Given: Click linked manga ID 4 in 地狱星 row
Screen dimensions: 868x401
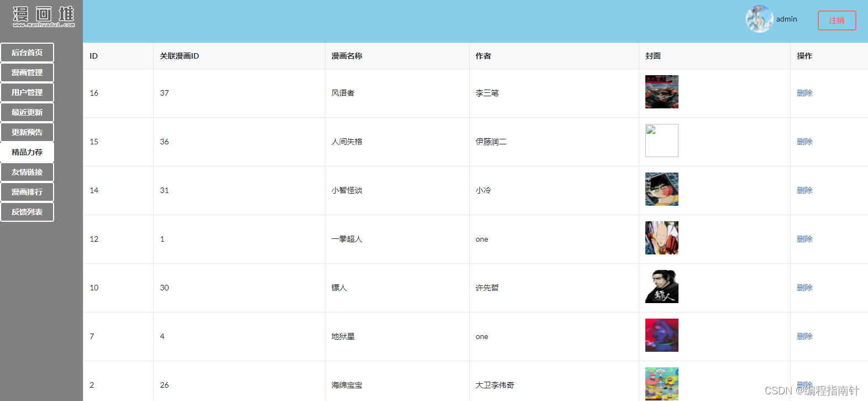Looking at the screenshot, I should pyautogui.click(x=162, y=336).
